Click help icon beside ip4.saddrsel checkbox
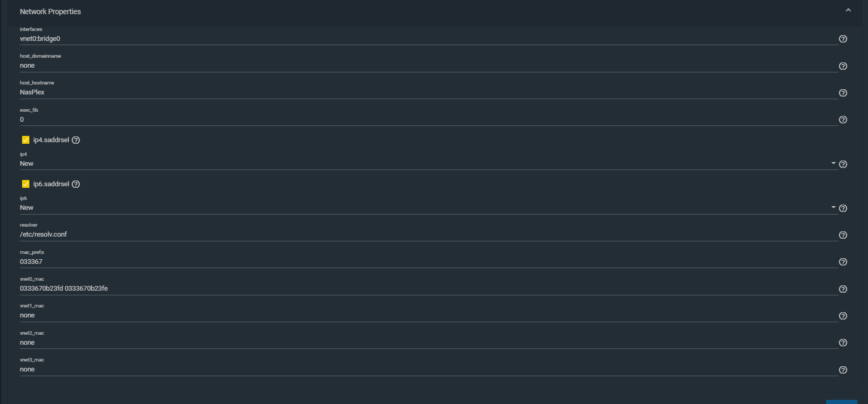Image resolution: width=868 pixels, height=404 pixels. click(76, 140)
